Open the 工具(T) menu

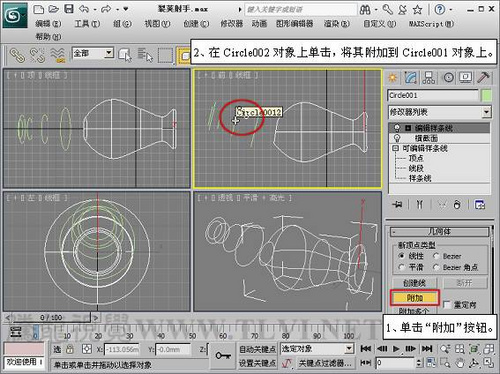click(x=87, y=24)
